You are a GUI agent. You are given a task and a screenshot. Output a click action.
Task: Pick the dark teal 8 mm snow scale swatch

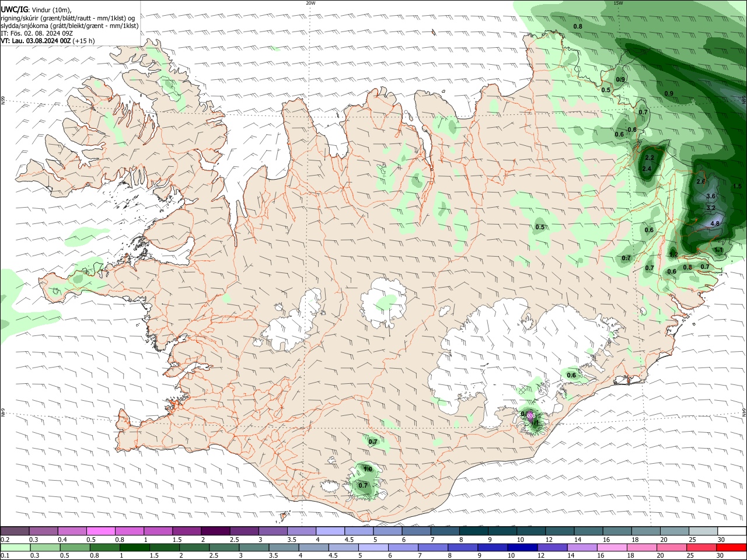tap(474, 531)
